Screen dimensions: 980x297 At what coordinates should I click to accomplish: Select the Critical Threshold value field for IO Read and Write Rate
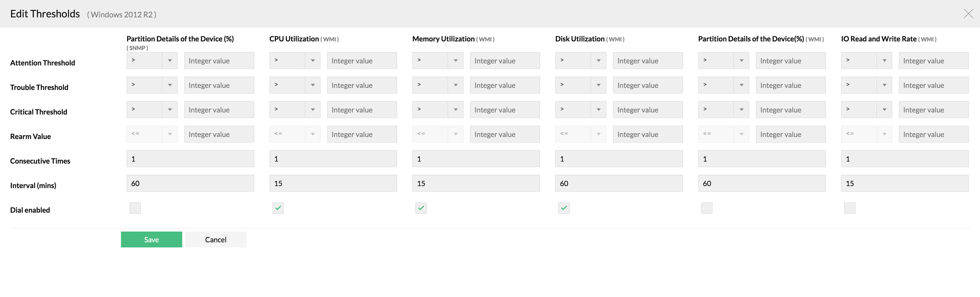click(934, 109)
